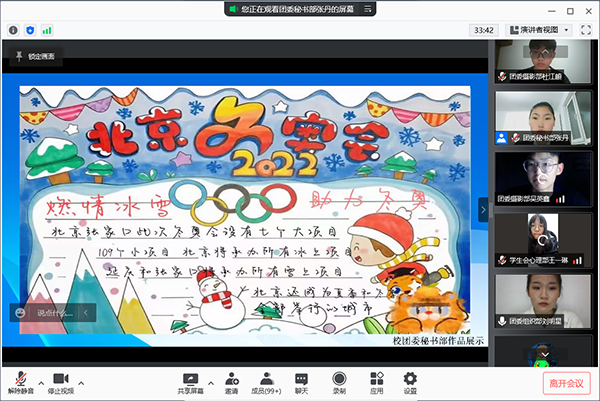The image size is (600, 401).
Task: Open the chat panel
Action: pyautogui.click(x=302, y=378)
